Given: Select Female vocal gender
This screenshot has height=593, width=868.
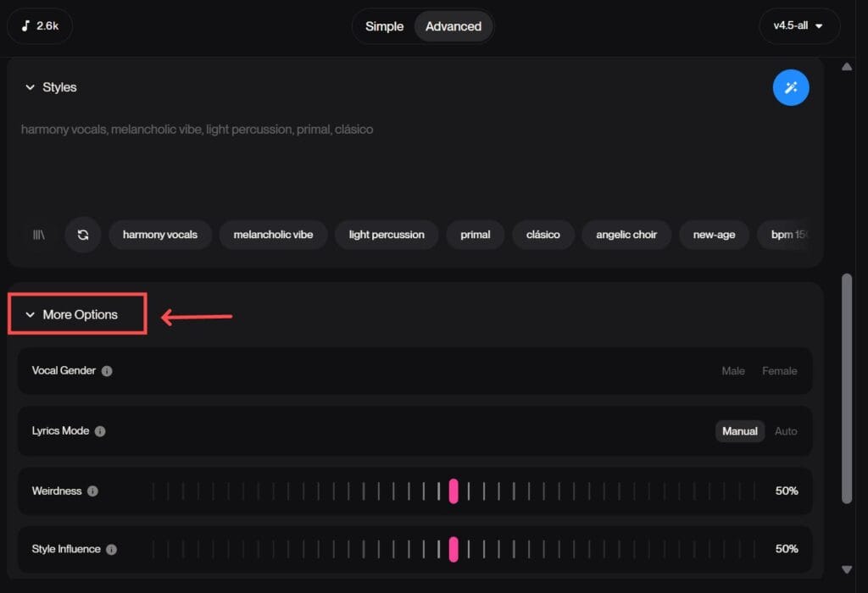Looking at the screenshot, I should (779, 371).
